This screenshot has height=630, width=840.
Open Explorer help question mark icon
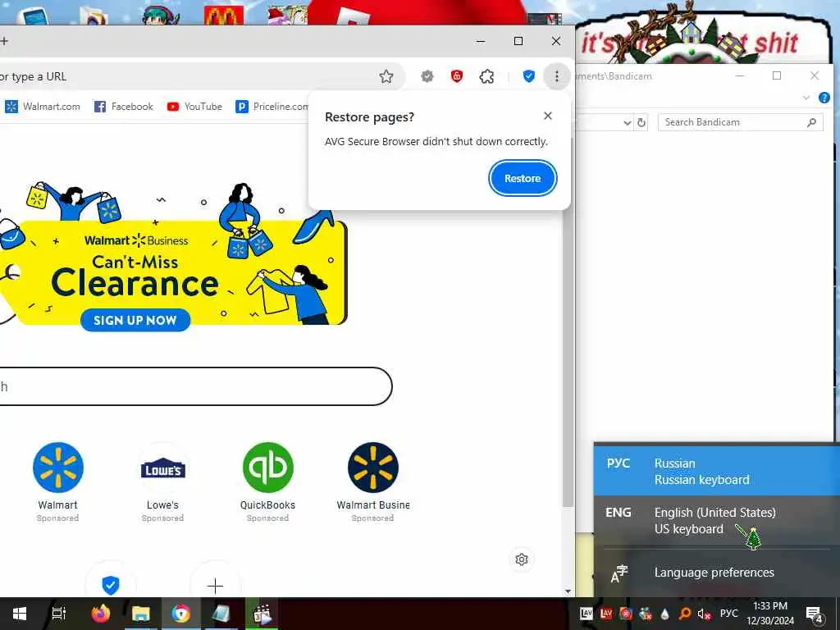[824, 98]
